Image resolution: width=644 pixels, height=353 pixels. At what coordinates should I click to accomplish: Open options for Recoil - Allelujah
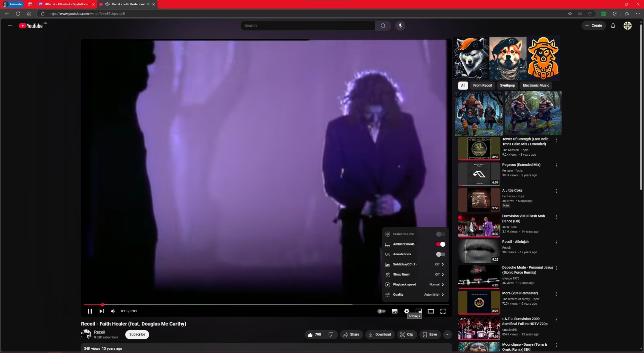point(556,242)
